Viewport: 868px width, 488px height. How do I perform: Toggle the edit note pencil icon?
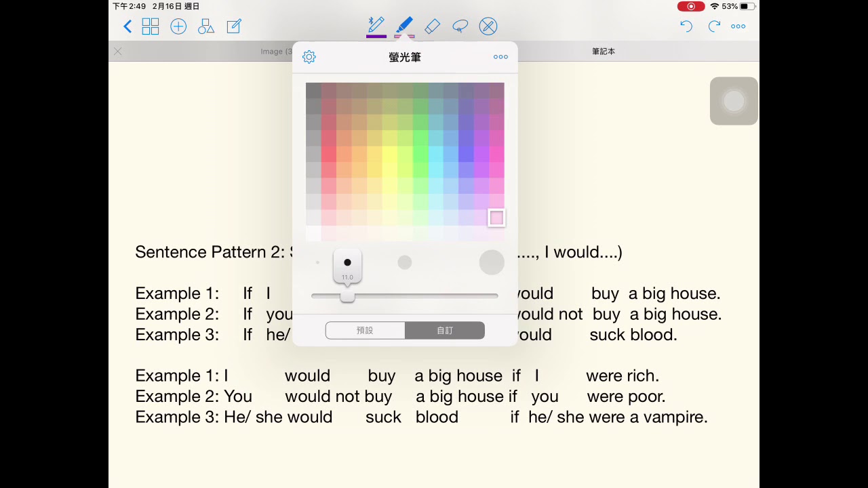234,26
